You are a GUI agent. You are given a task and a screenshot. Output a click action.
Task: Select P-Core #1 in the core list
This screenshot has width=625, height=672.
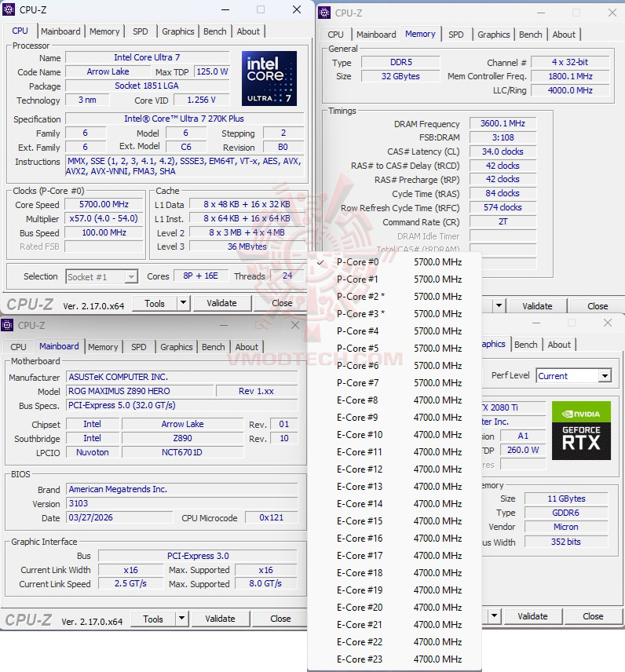click(394, 279)
